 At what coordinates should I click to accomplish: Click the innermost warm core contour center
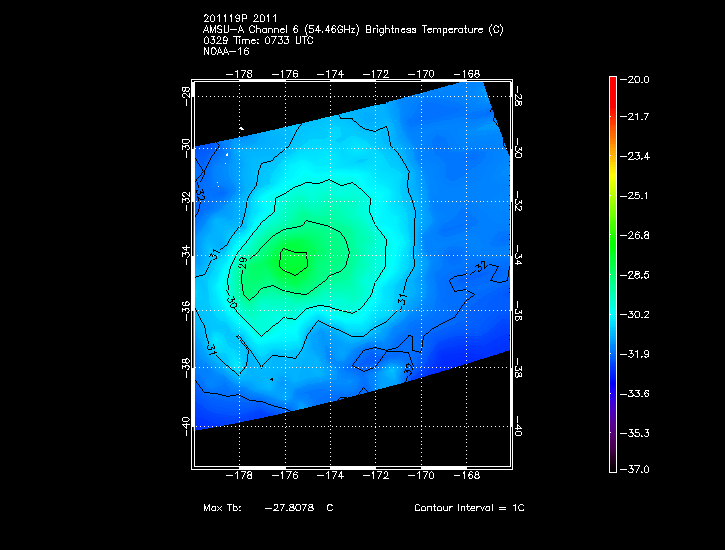point(293,261)
